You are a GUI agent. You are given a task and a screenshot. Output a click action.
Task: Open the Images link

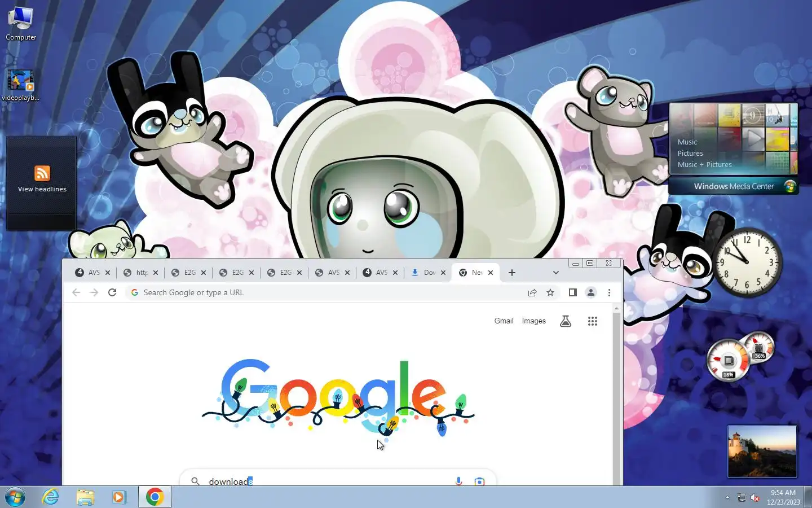(533, 321)
